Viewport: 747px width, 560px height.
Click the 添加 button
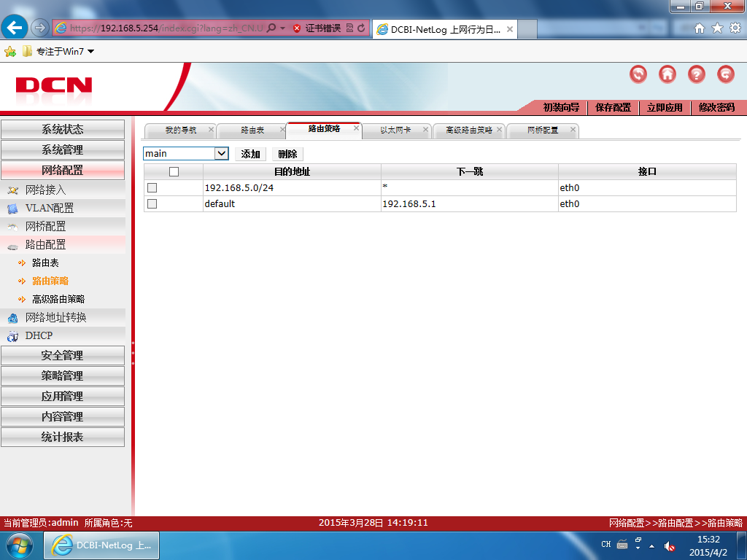pyautogui.click(x=251, y=154)
